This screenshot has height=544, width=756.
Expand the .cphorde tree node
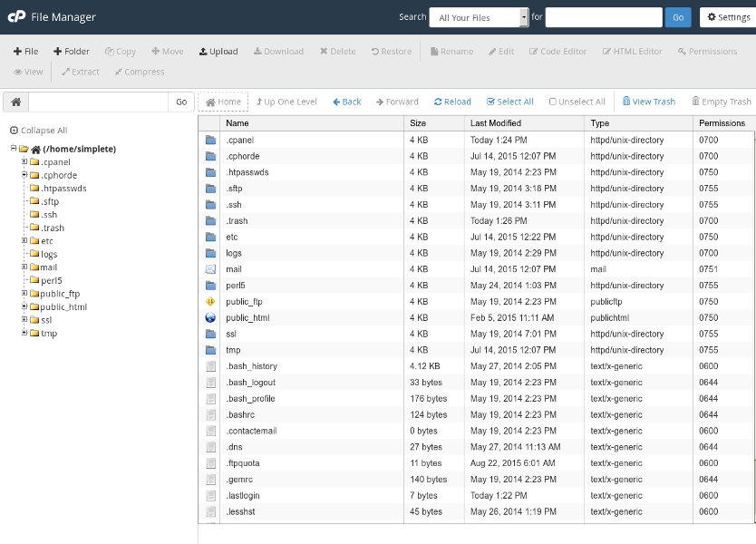(24, 175)
